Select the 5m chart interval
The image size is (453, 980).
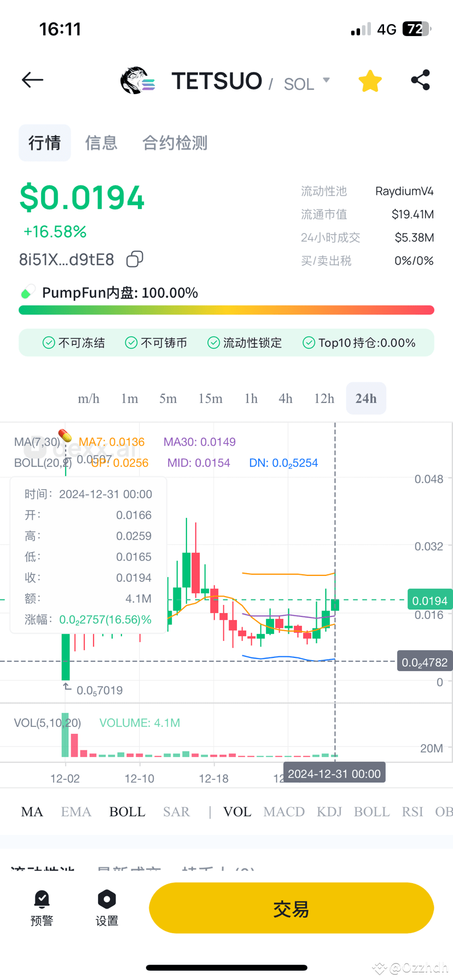point(168,399)
